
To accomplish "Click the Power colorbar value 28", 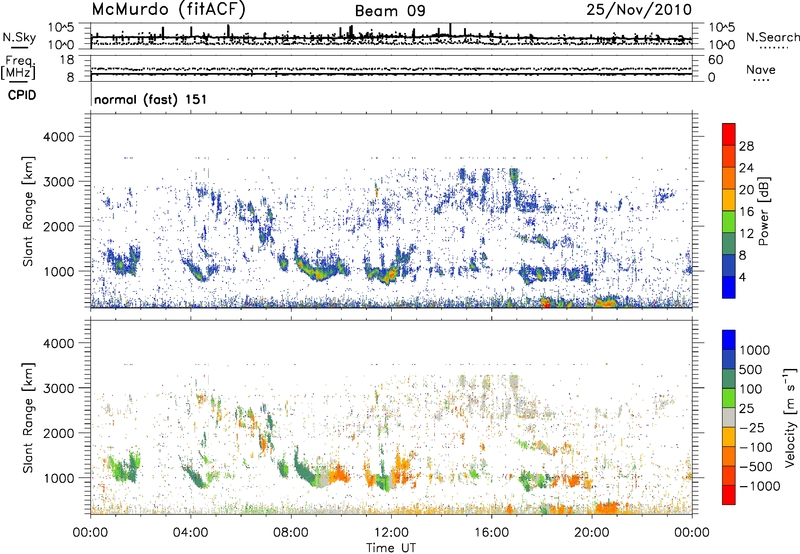I will (x=746, y=146).
